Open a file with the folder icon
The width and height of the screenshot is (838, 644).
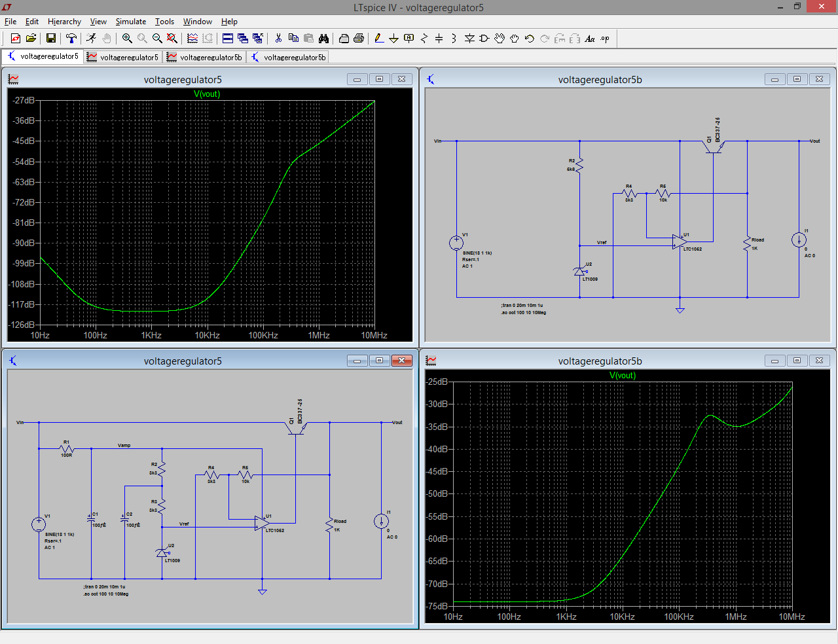pyautogui.click(x=31, y=39)
